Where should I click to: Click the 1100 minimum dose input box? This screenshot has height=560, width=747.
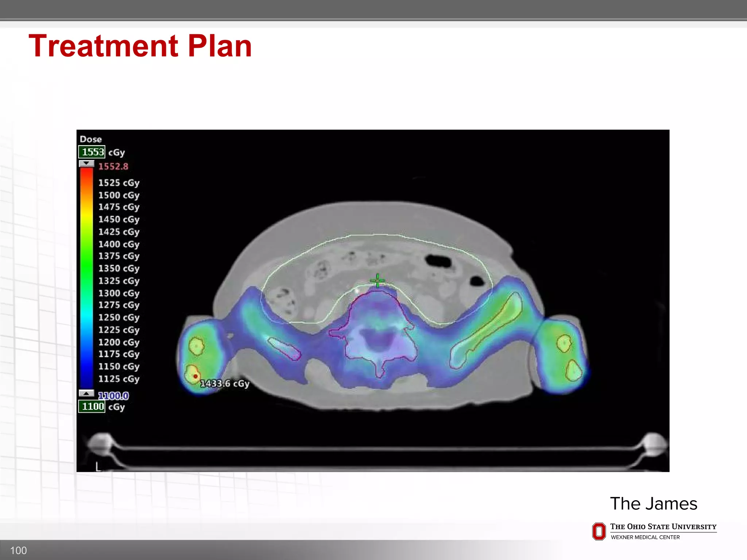pyautogui.click(x=92, y=407)
